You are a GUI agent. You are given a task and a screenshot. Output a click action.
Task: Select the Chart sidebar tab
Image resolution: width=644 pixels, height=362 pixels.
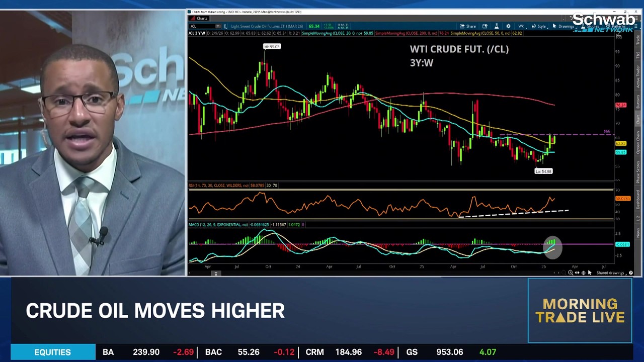(x=638, y=120)
